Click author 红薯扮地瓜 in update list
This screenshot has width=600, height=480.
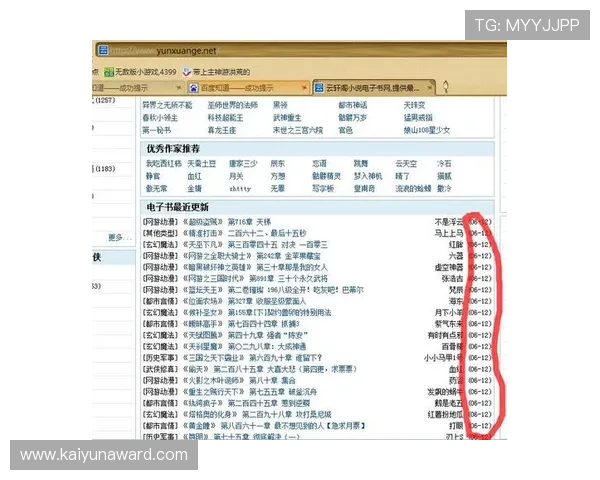445,415
